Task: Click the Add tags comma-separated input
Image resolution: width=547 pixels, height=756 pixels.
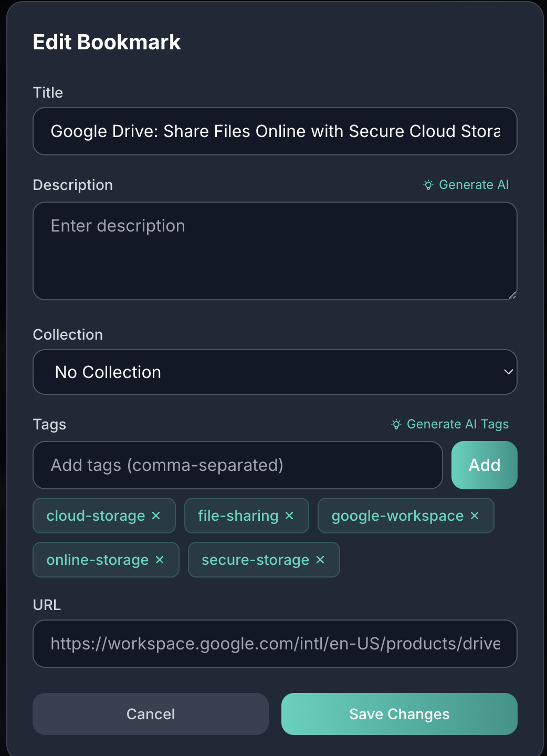Action: point(237,465)
